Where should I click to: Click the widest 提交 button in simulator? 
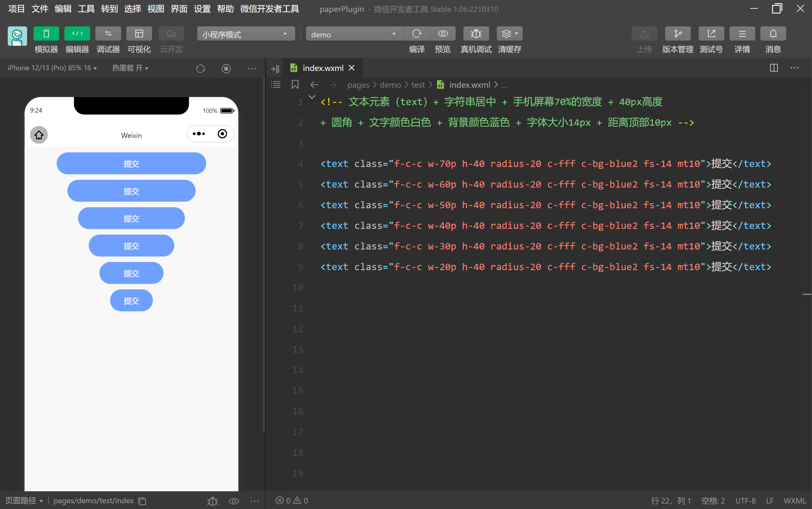coord(131,164)
